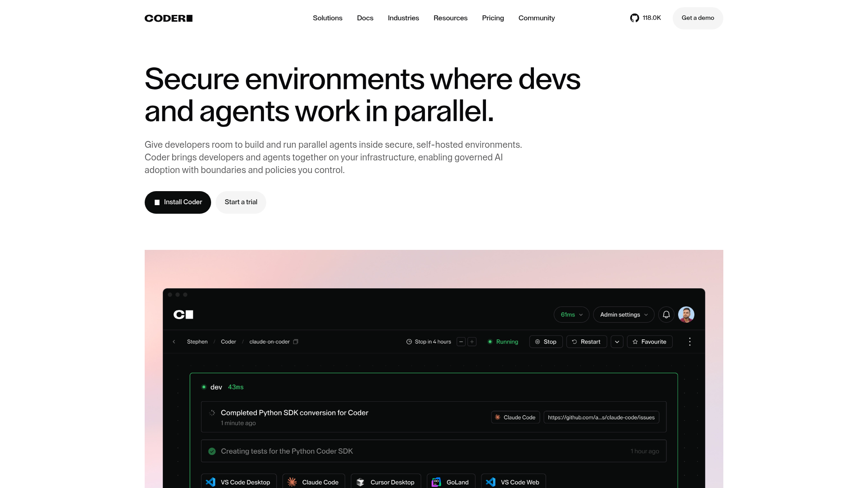This screenshot has width=868, height=488.
Task: Open the github claude-code issues link
Action: pos(601,417)
